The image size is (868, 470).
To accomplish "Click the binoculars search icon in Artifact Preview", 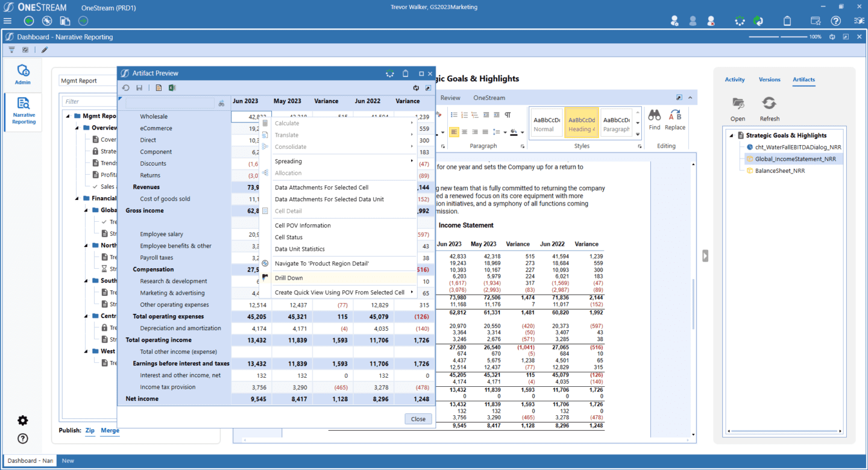I will click(221, 103).
